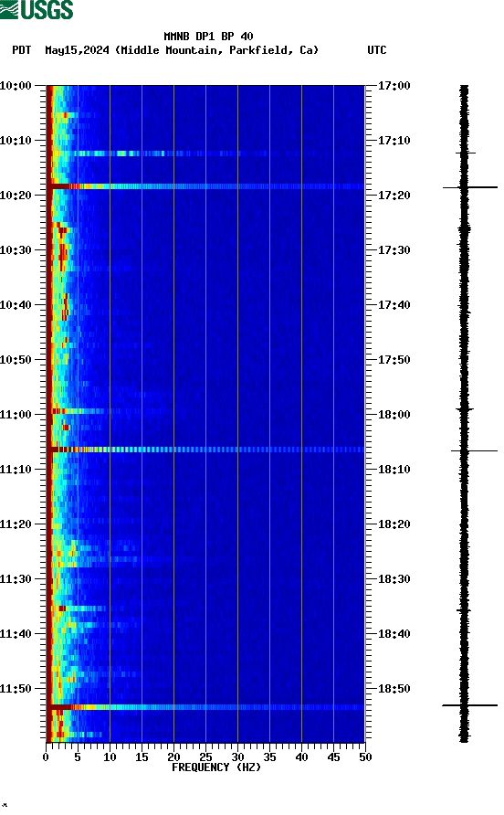This screenshot has width=504, height=815.
Task: Click the 17:50 UTC time label
Action: pos(394,360)
